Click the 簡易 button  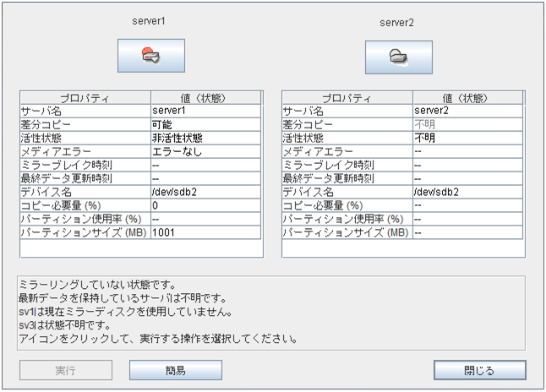(x=175, y=370)
